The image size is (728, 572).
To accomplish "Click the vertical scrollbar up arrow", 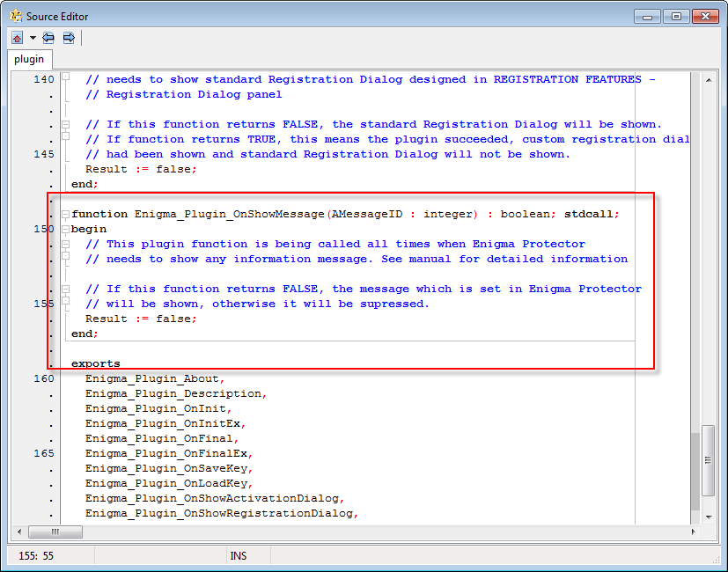I will pyautogui.click(x=709, y=80).
